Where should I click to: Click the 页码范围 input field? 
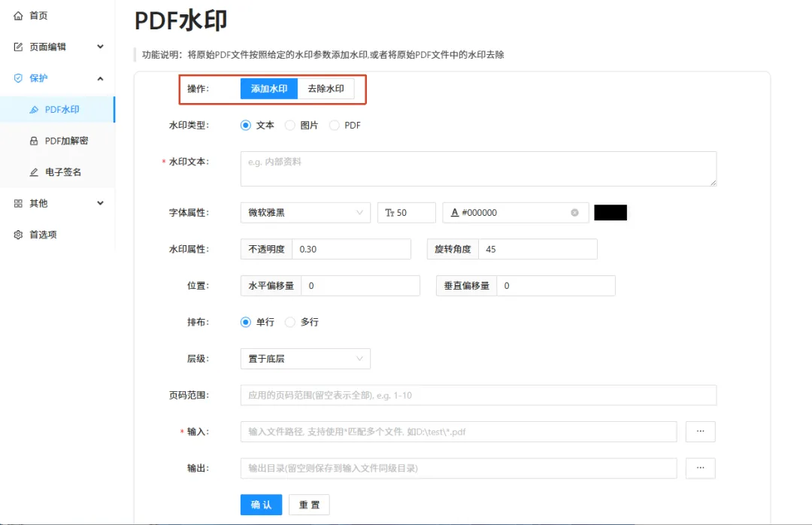pyautogui.click(x=478, y=395)
